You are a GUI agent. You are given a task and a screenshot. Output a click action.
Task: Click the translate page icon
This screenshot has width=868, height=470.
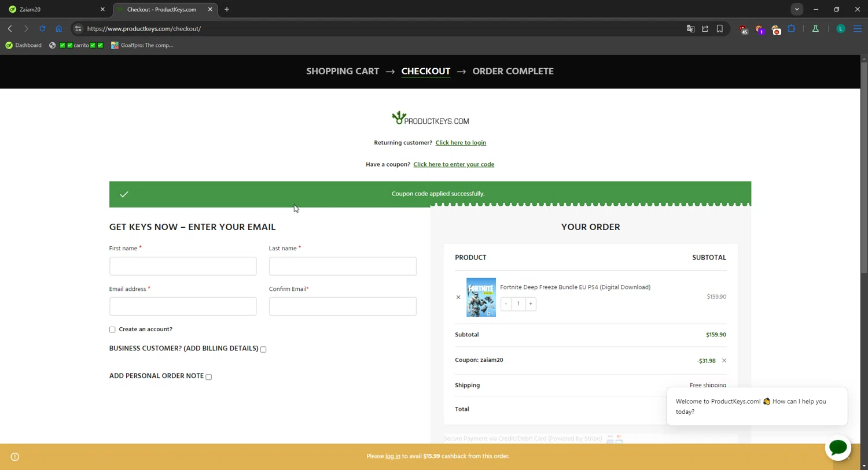click(690, 28)
